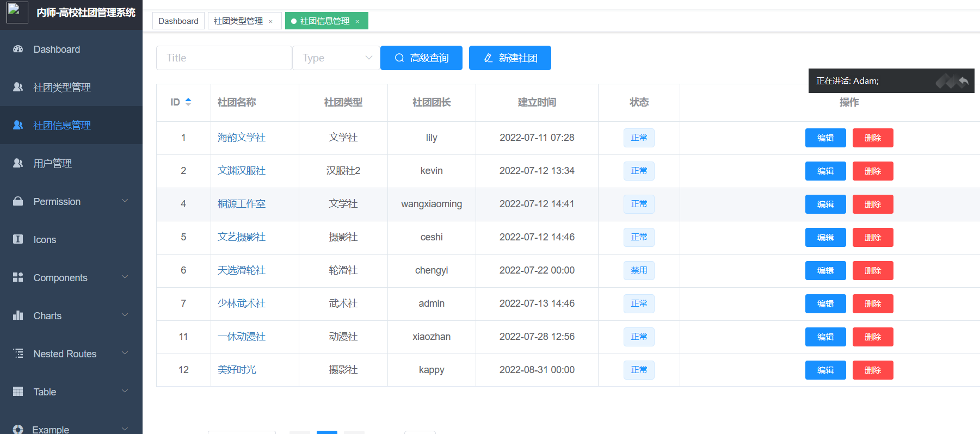Image resolution: width=980 pixels, height=434 pixels.
Task: Click 新建社团 to create a club
Action: (510, 58)
